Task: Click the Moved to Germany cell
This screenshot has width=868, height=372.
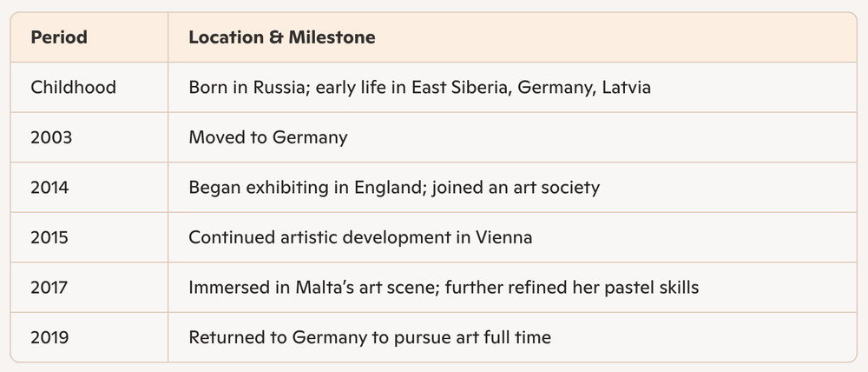Action: click(x=513, y=137)
